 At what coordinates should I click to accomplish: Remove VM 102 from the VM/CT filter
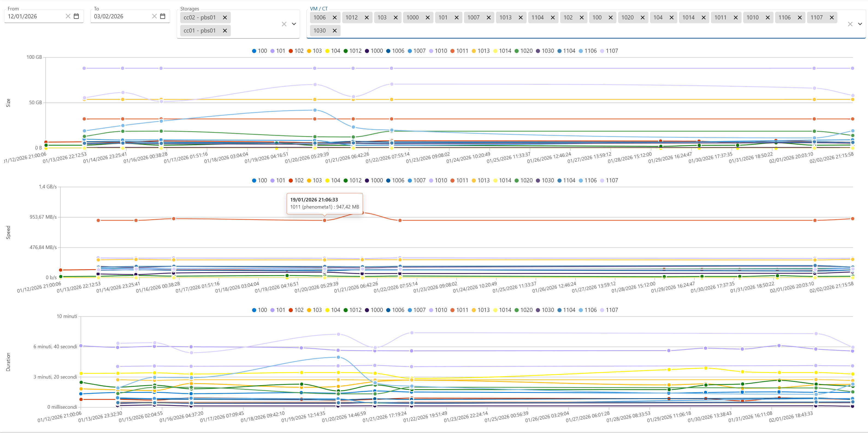click(x=581, y=17)
